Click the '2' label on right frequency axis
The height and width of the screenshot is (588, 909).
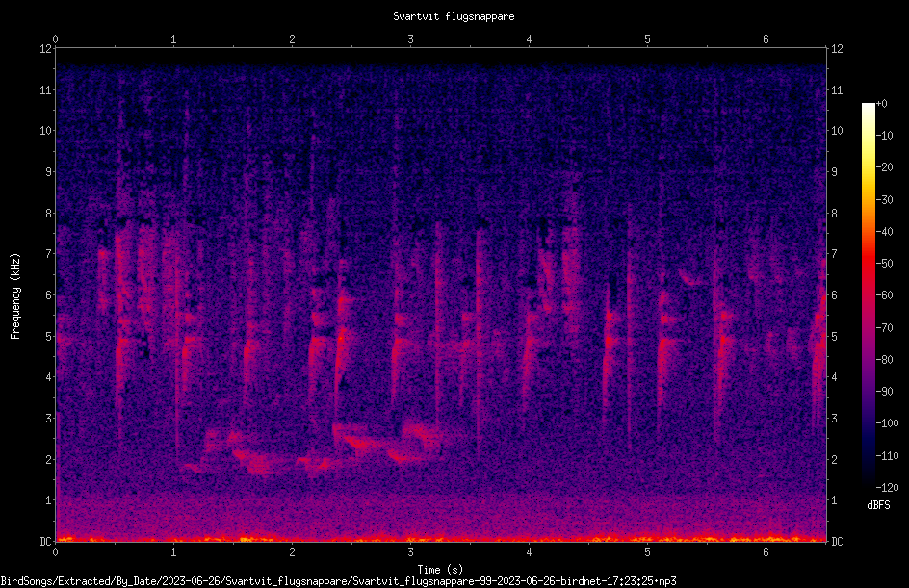click(x=834, y=459)
